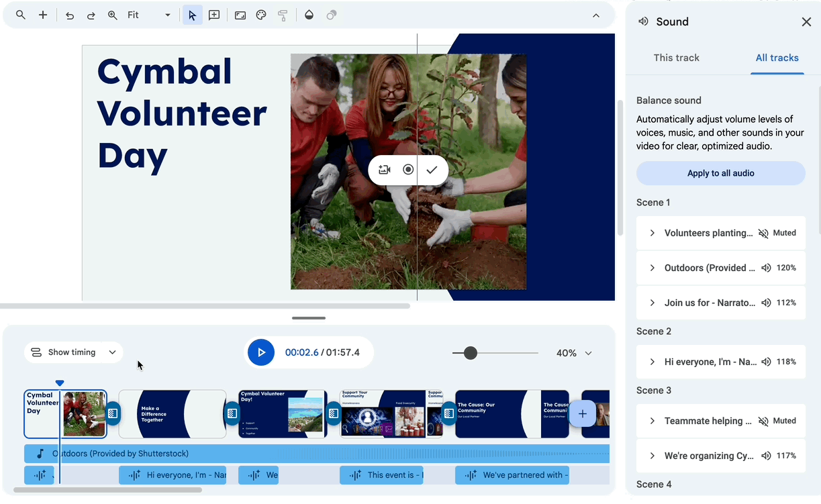
Task: Click the horizontal scrollbar under the canvas
Action: [205, 306]
